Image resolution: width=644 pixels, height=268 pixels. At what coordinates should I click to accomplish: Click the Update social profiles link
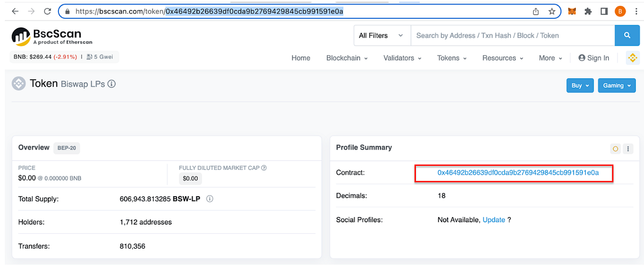click(494, 220)
